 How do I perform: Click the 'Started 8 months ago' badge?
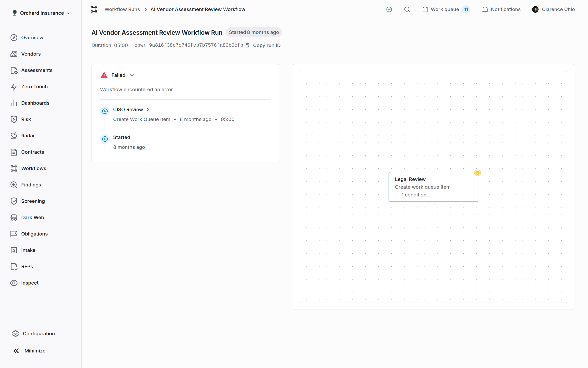tap(254, 32)
